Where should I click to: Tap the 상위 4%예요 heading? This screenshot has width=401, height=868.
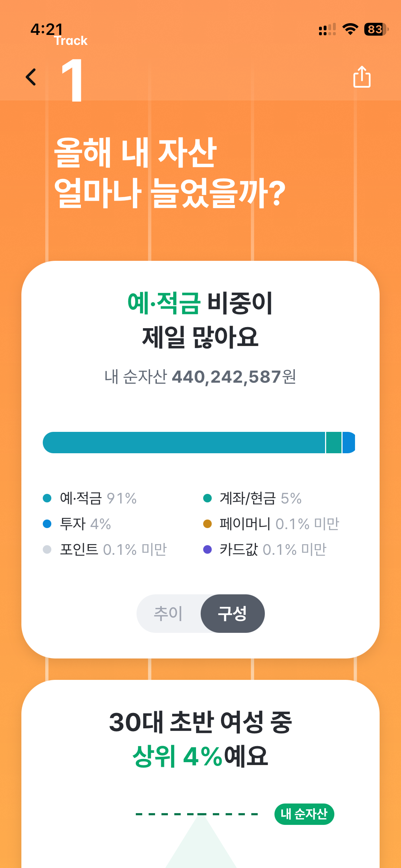200,756
